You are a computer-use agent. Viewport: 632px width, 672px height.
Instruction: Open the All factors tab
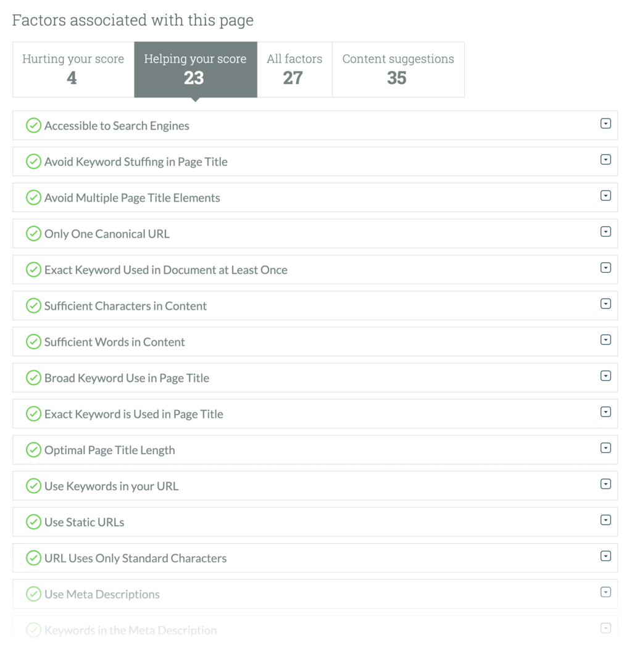[x=294, y=69]
